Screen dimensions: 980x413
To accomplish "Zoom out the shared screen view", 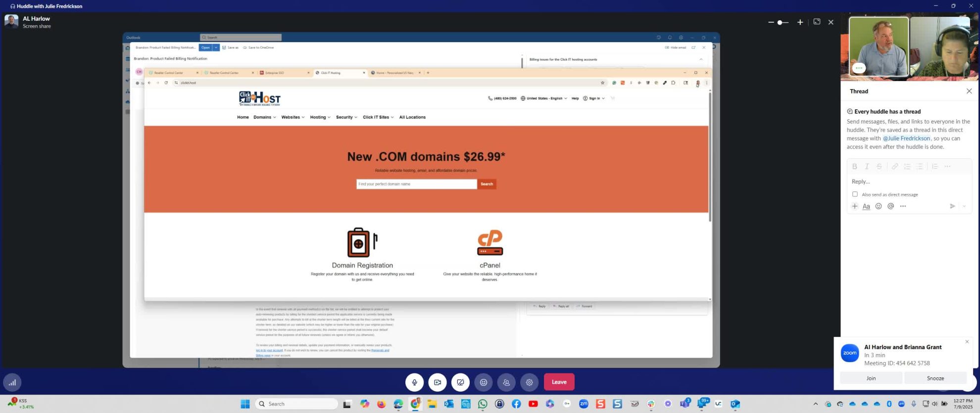I will coord(771,22).
